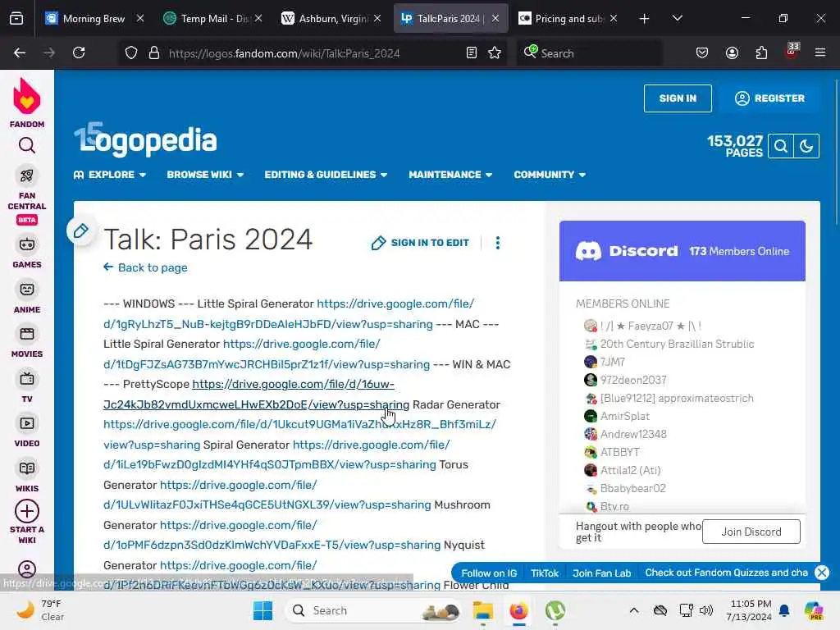840x630 pixels.
Task: Click the URL address bar field
Action: pos(313,53)
